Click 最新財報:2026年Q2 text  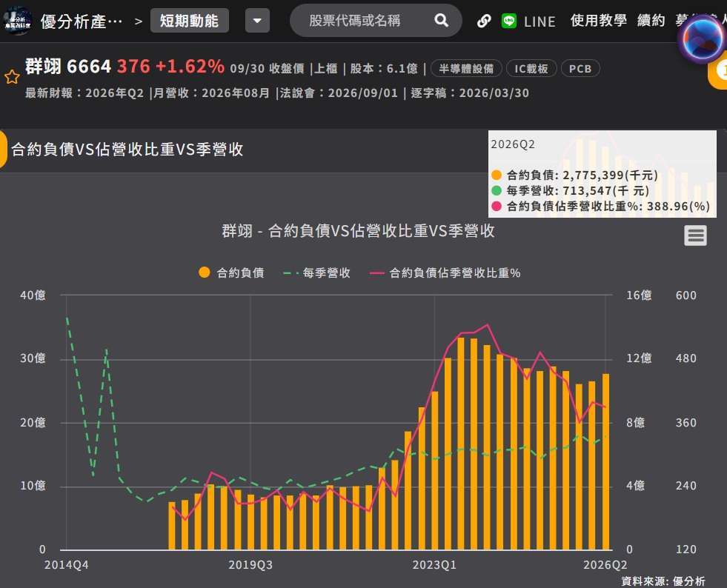[x=84, y=93]
